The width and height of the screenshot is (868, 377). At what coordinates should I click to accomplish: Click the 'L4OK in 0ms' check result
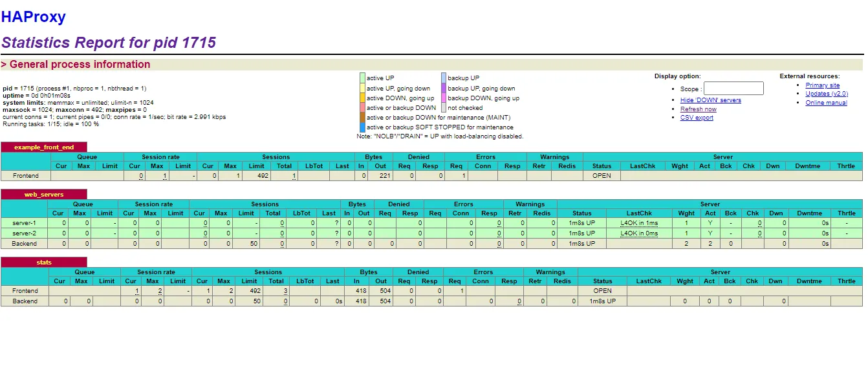point(639,233)
